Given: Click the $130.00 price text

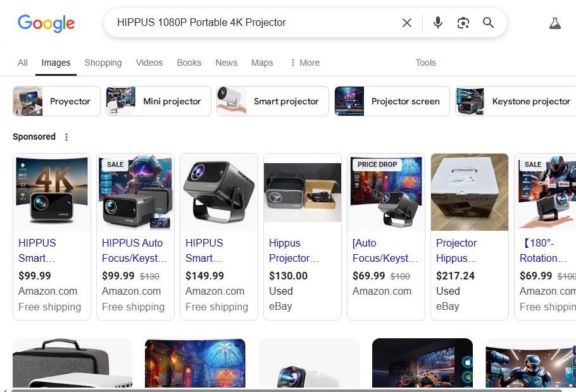Looking at the screenshot, I should pos(288,276).
